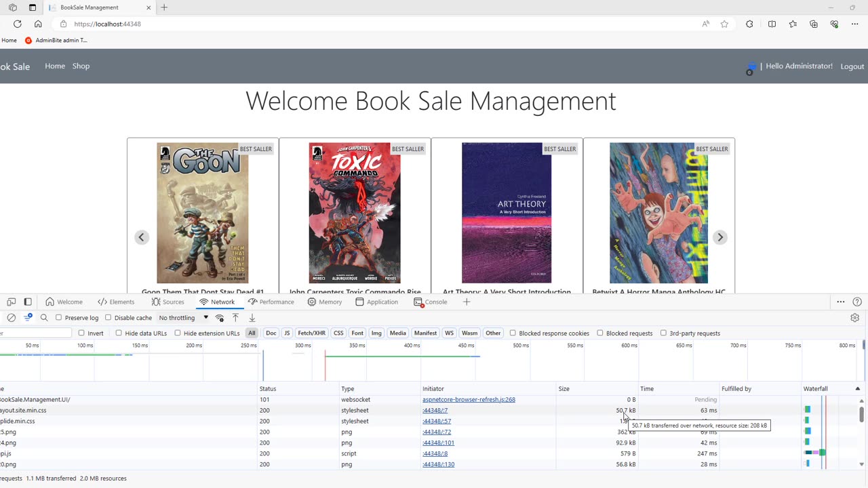
Task: Open DevTools help question icon
Action: click(857, 302)
